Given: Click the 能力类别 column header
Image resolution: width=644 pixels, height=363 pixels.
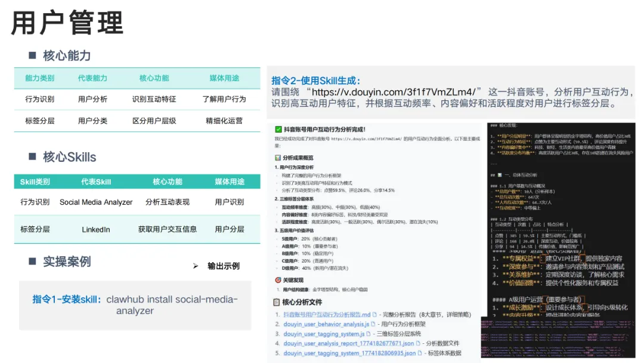Looking at the screenshot, I should (40, 78).
